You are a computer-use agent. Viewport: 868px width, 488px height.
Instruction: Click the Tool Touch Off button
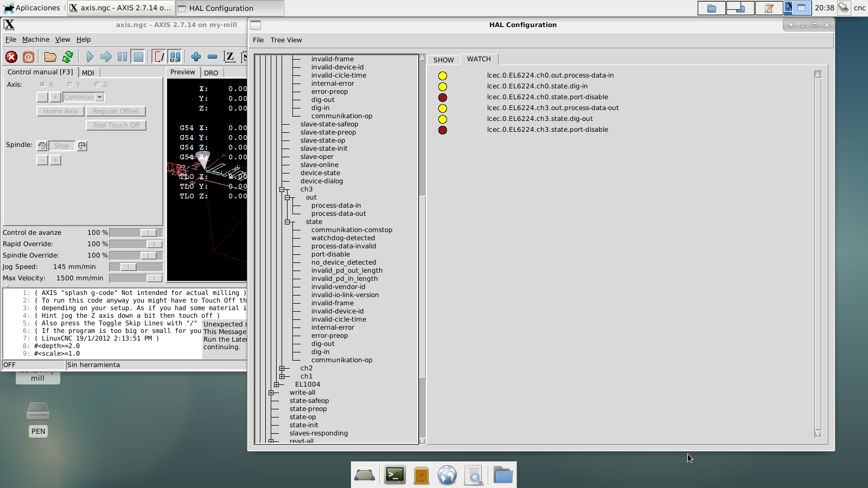[x=116, y=125]
